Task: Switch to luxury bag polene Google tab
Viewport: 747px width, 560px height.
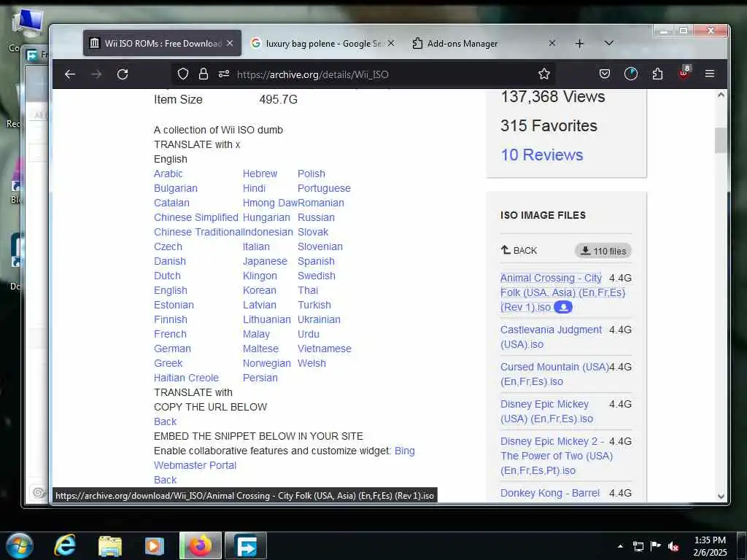Action: click(x=323, y=43)
